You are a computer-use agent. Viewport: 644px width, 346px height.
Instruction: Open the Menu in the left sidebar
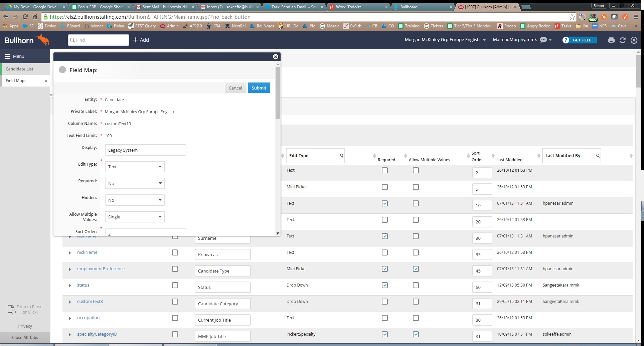14,56
